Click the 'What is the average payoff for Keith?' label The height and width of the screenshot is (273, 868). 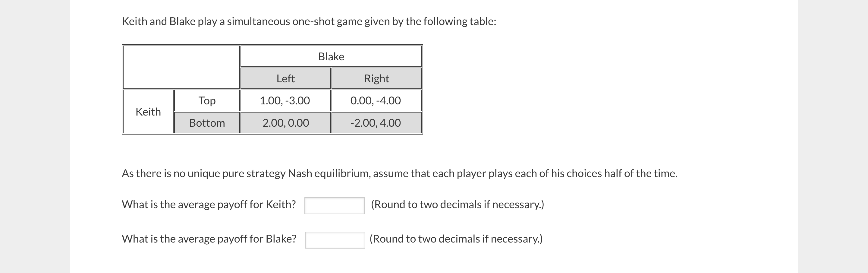[x=209, y=204]
